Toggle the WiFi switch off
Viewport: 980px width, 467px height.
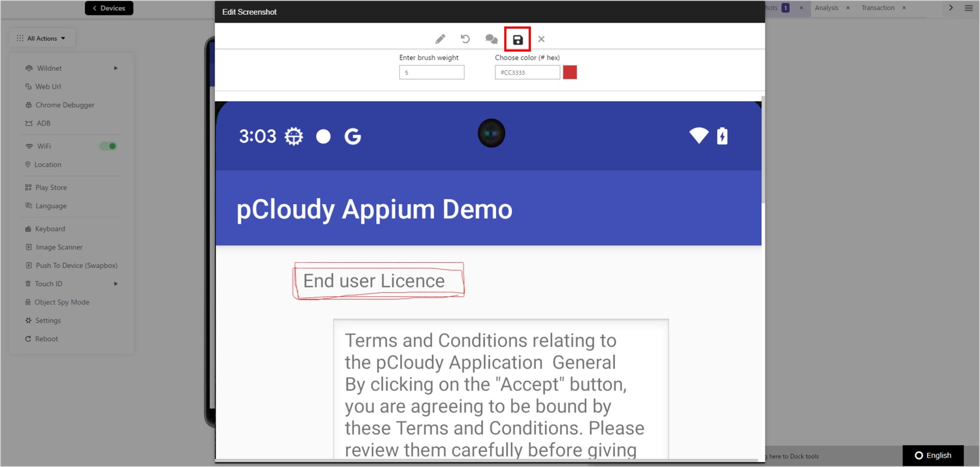tap(108, 146)
